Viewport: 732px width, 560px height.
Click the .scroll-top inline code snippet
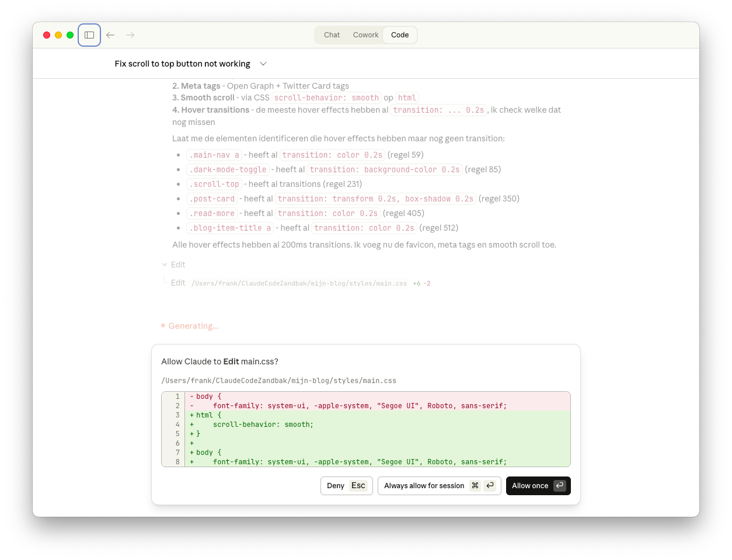click(214, 184)
